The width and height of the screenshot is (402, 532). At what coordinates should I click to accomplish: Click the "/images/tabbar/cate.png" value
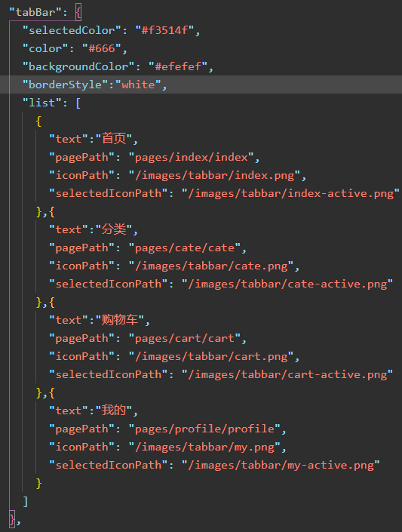211,266
